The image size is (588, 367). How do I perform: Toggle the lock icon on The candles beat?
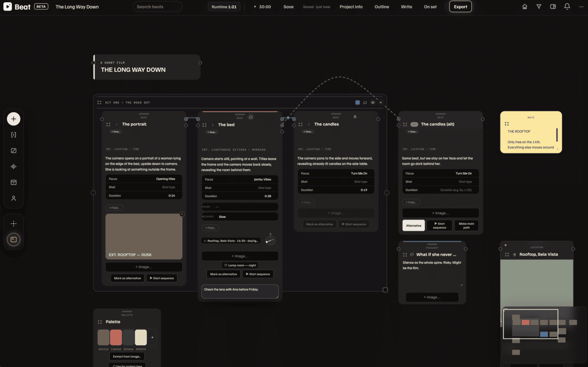(355, 117)
